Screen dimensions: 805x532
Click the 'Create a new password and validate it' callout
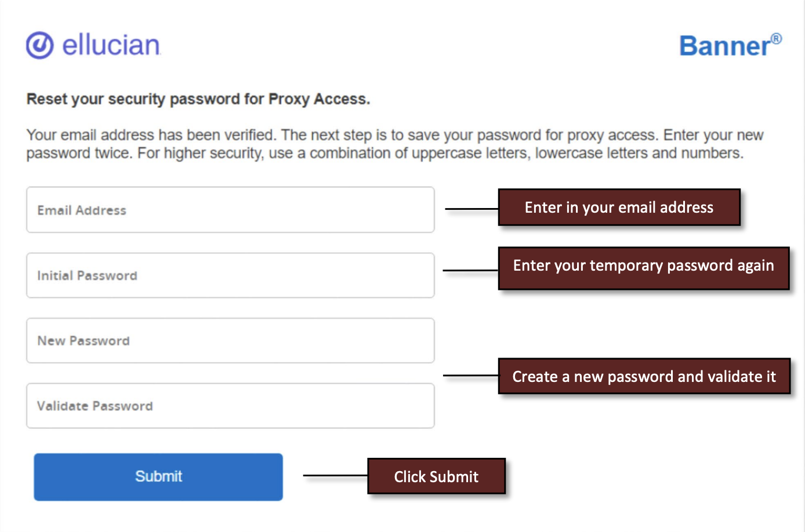pyautogui.click(x=644, y=376)
